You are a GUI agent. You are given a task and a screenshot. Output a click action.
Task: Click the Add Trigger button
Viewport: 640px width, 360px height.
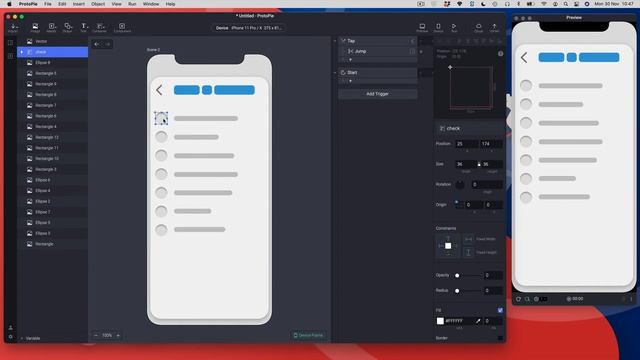coord(378,94)
